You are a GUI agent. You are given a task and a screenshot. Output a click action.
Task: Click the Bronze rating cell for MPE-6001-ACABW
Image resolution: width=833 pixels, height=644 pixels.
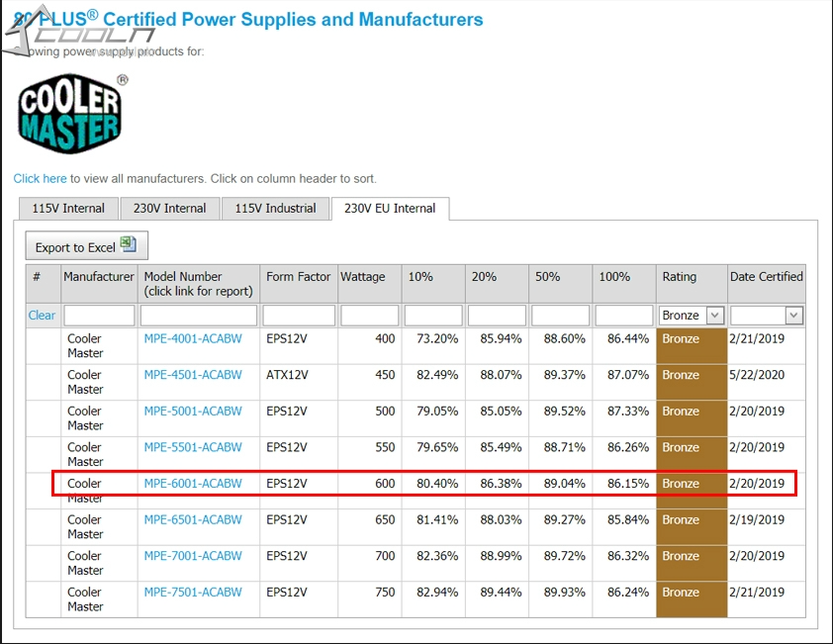tap(692, 491)
